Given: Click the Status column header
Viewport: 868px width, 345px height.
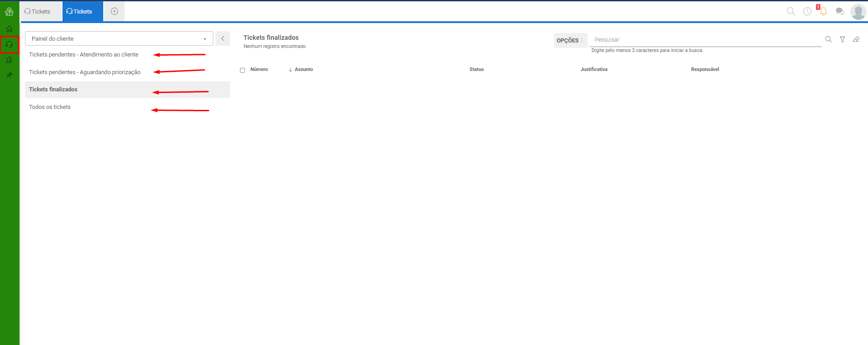Looking at the screenshot, I should [476, 69].
